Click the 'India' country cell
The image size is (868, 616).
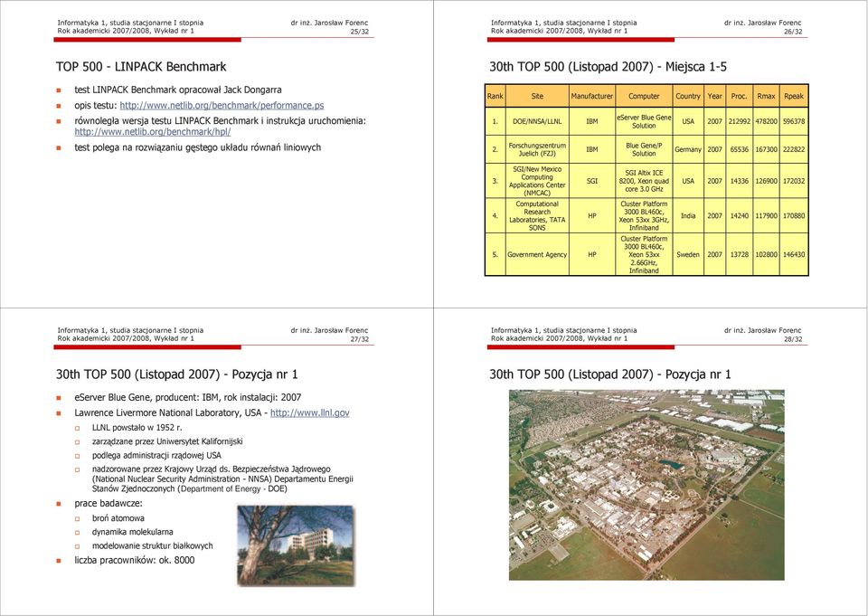[x=688, y=215]
